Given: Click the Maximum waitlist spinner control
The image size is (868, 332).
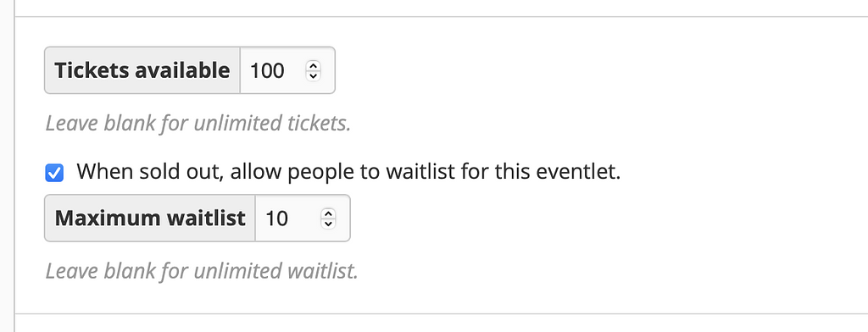Looking at the screenshot, I should pos(328,218).
